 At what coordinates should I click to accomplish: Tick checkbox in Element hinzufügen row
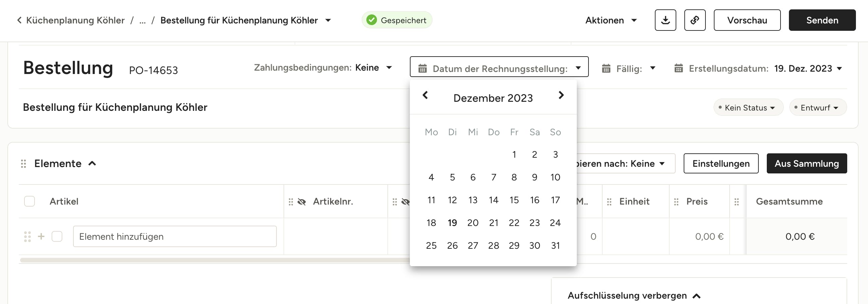(x=57, y=236)
